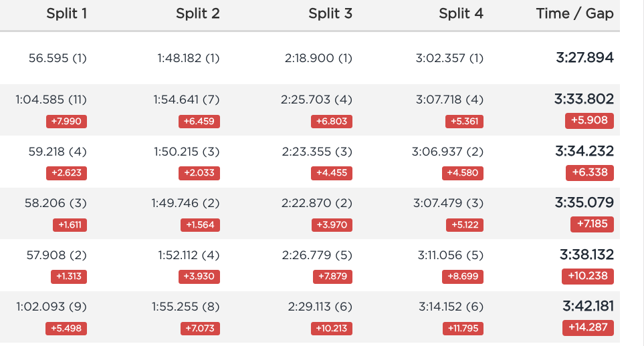Click the +7.990 split gap badge
The width and height of the screenshot is (644, 346).
click(66, 122)
